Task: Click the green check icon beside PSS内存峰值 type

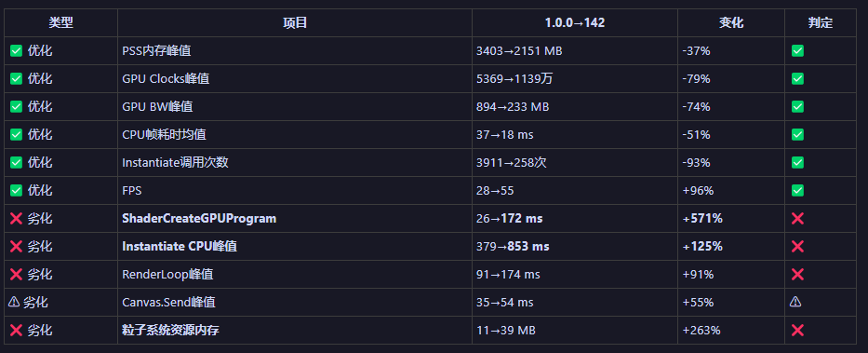Action: click(16, 51)
